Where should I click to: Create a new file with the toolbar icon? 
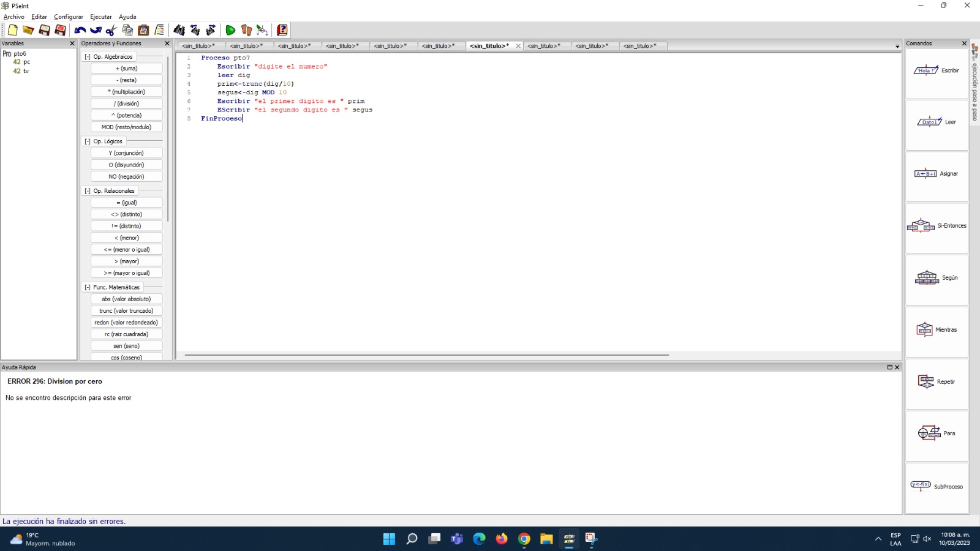click(12, 30)
